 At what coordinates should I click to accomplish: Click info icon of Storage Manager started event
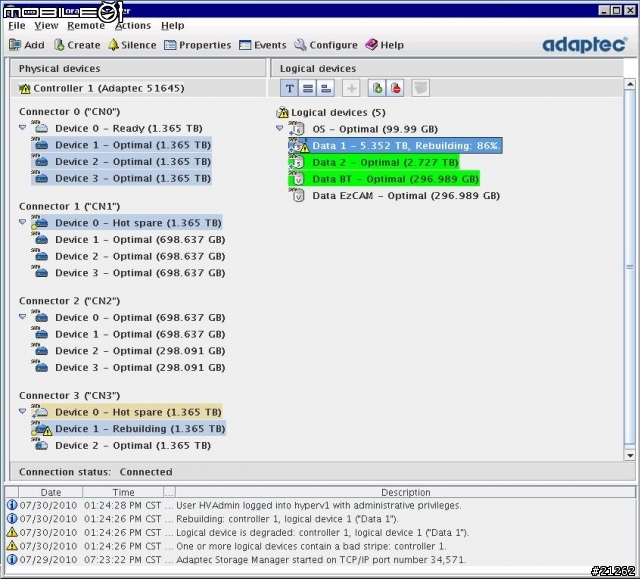pyautogui.click(x=12, y=559)
